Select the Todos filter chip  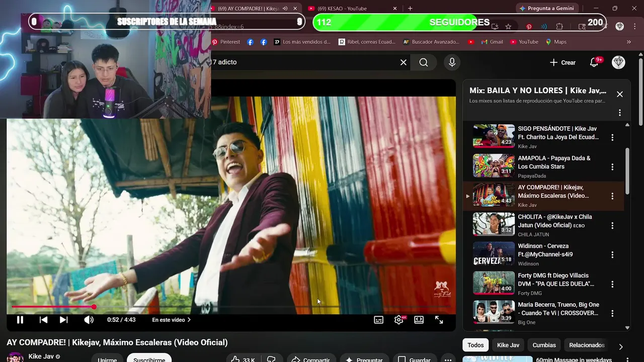[475, 345]
